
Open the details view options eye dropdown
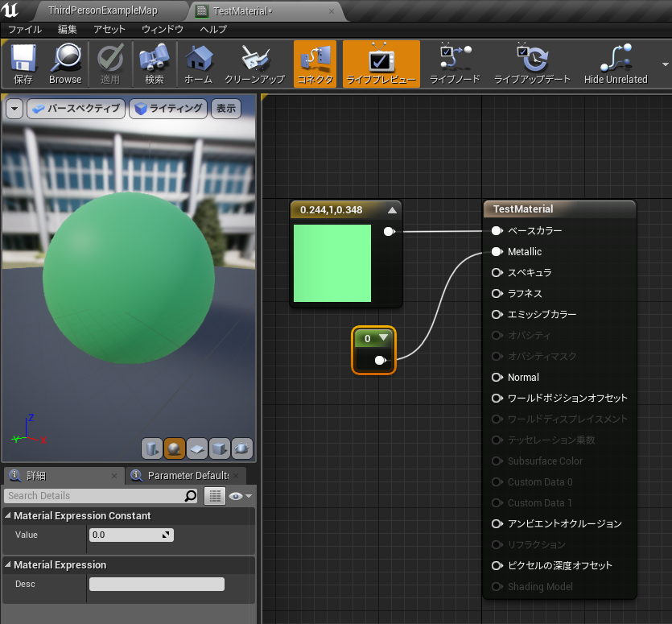pos(240,496)
